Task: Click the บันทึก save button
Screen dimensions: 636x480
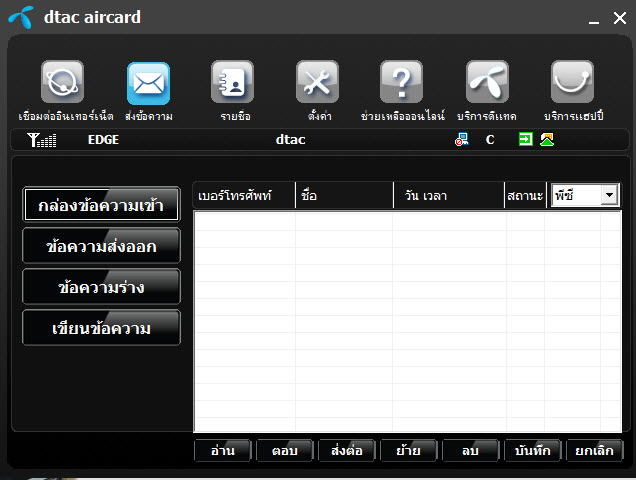Action: click(533, 451)
